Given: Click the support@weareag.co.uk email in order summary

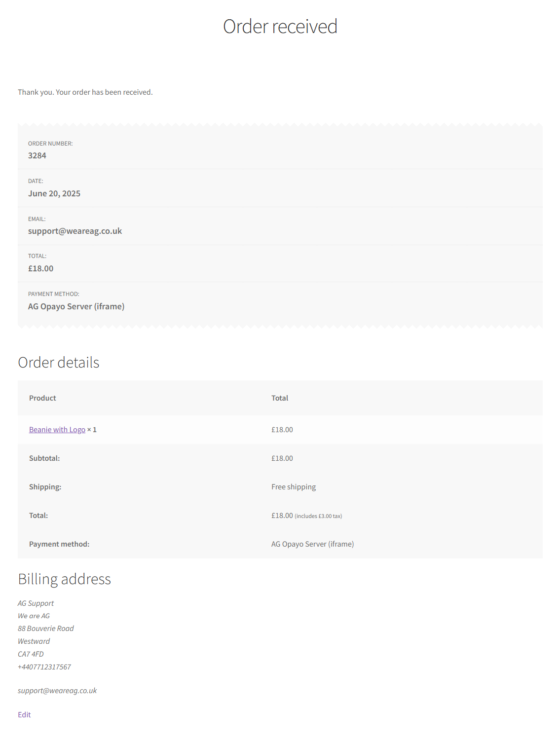Looking at the screenshot, I should click(x=75, y=231).
